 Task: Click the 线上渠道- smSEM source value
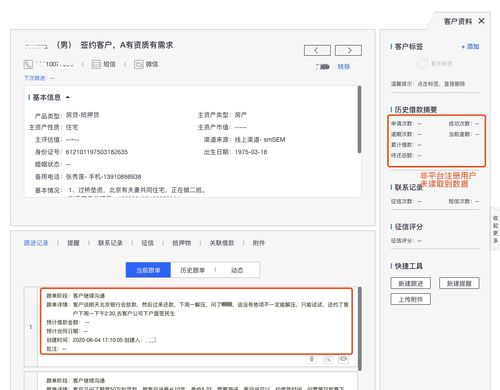click(260, 140)
